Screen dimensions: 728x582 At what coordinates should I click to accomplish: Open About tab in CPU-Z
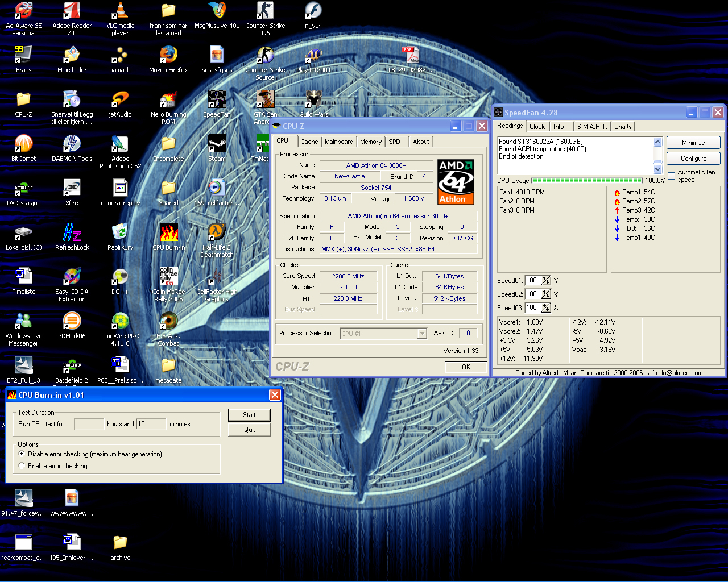(421, 142)
